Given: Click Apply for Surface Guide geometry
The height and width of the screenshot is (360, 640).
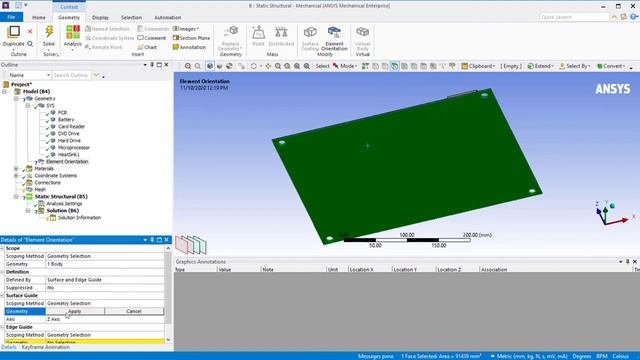Looking at the screenshot, I should [75, 311].
